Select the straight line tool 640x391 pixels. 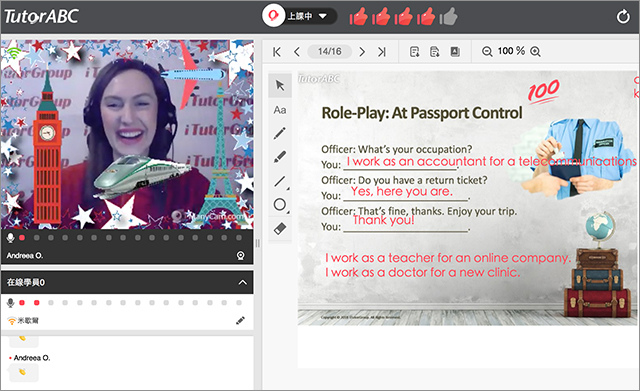280,181
